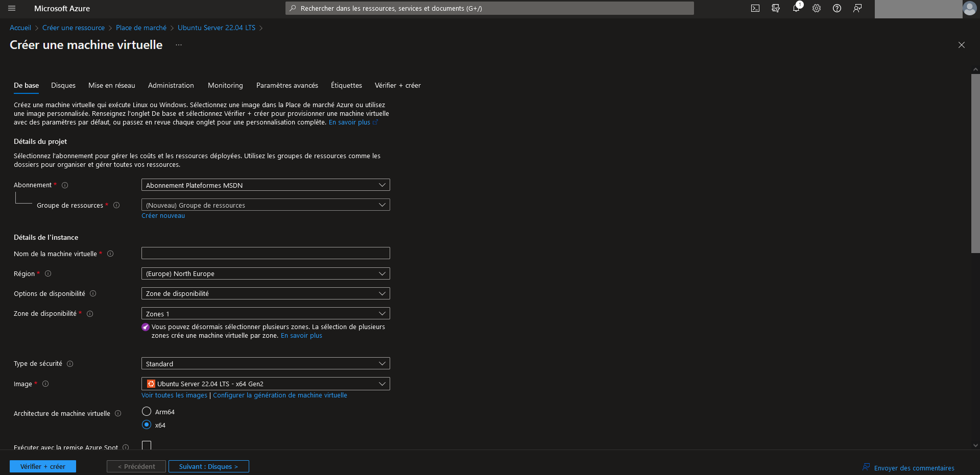Open the help question mark icon
Viewport: 980px width, 475px height.
pyautogui.click(x=837, y=8)
